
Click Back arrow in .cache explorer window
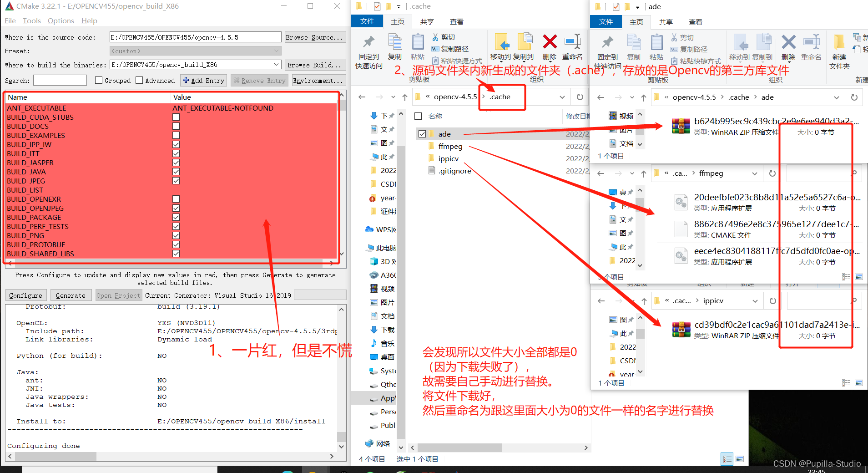[362, 97]
